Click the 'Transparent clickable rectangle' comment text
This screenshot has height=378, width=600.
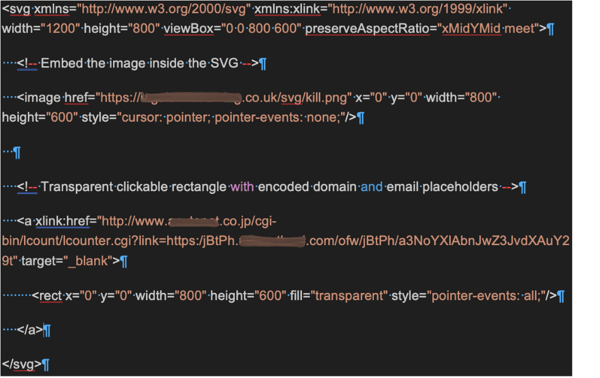pos(134,187)
